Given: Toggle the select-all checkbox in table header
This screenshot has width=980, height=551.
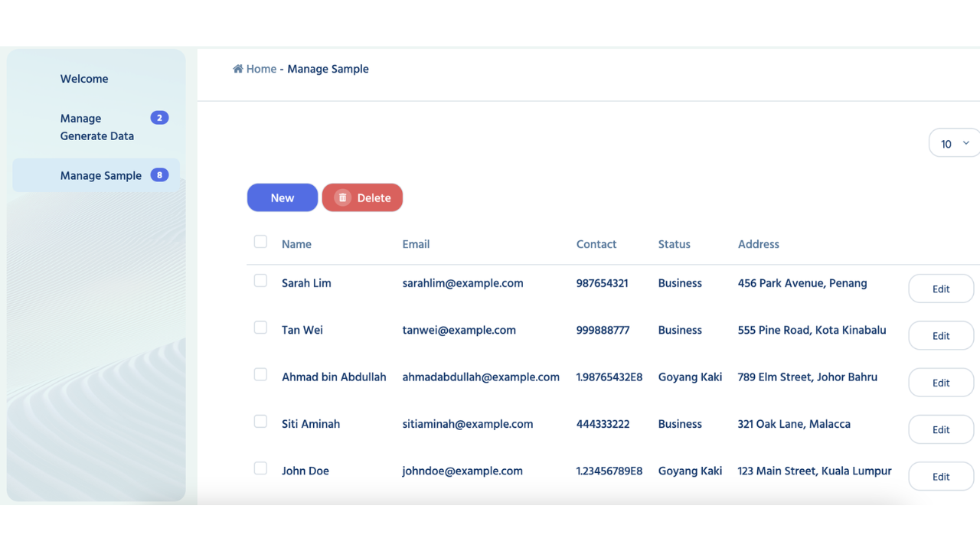Looking at the screenshot, I should click(x=260, y=242).
